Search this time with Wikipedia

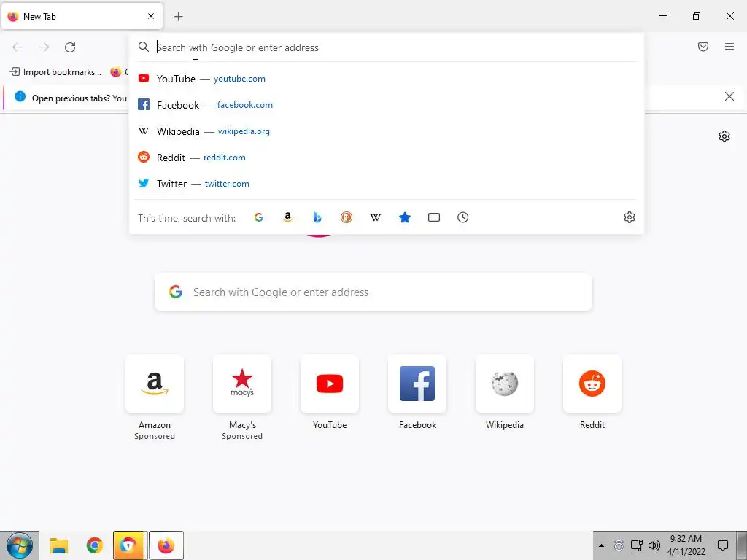376,217
